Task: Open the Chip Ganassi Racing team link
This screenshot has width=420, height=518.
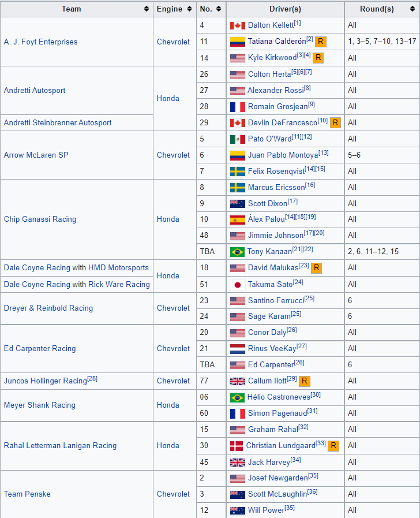Action: (x=40, y=219)
